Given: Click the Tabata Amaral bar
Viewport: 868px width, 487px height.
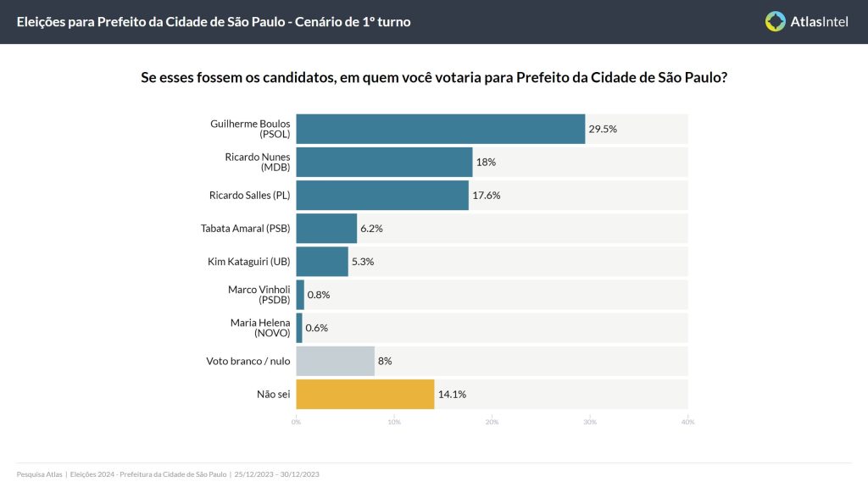Looking at the screenshot, I should (326, 229).
